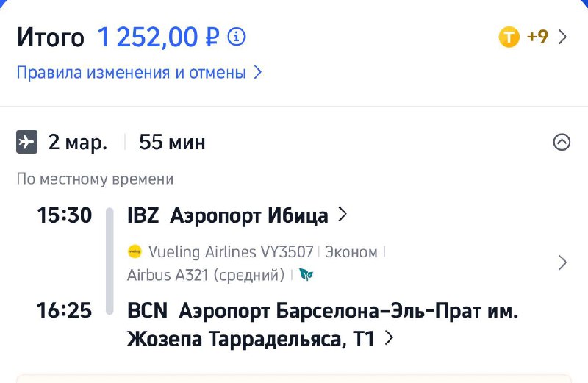Click the arrow next to +9 bonus

[563, 37]
